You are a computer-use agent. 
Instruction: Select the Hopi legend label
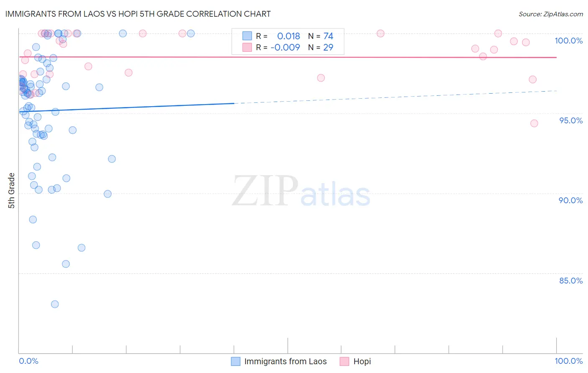pos(362,361)
